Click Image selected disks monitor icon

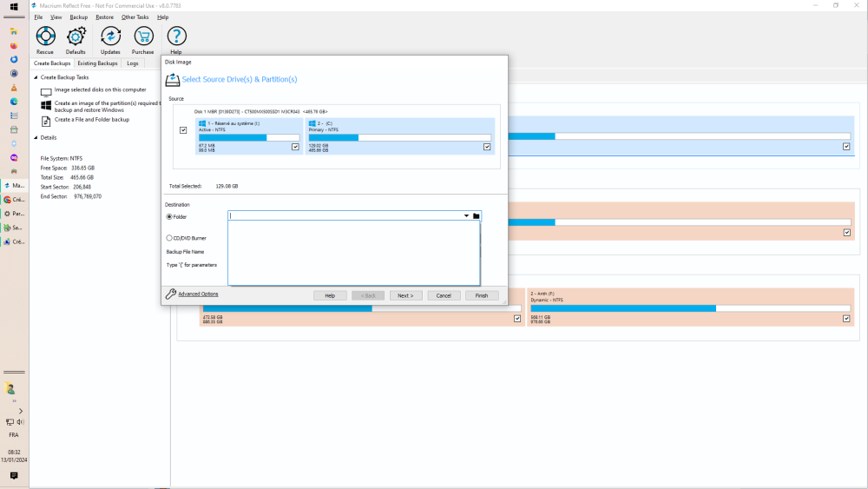click(x=46, y=92)
